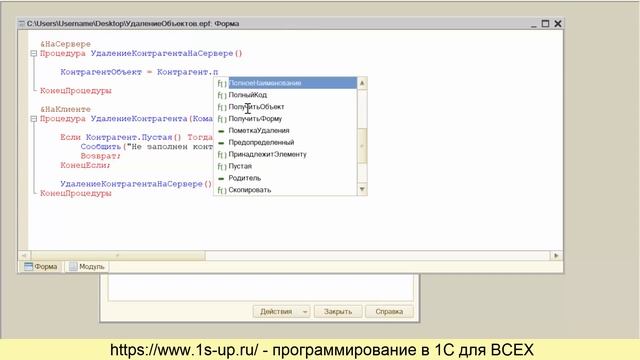Click function icon beside Скопировать
This screenshot has height=360, width=640.
tap(222, 190)
